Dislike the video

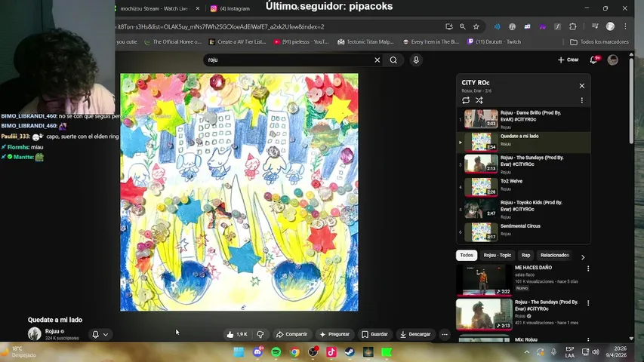pos(260,335)
